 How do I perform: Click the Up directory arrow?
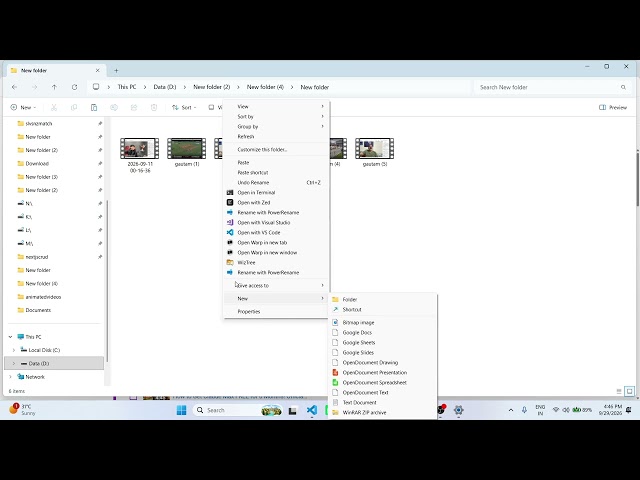point(54,87)
